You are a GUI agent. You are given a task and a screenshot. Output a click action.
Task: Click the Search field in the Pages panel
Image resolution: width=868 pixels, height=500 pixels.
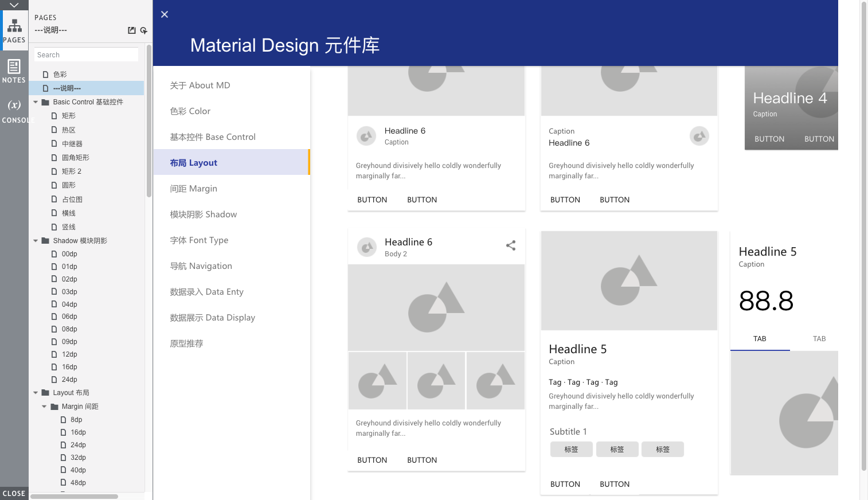pos(86,55)
